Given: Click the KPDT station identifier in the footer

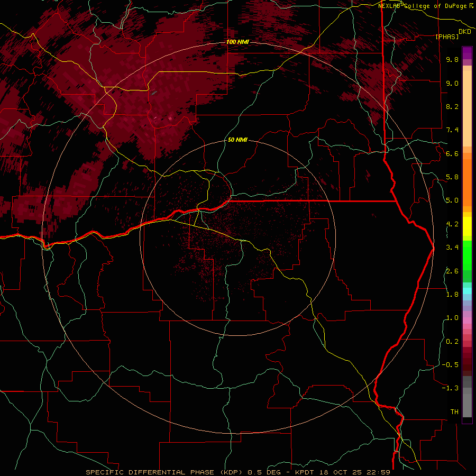Looking at the screenshot, I should tap(304, 472).
